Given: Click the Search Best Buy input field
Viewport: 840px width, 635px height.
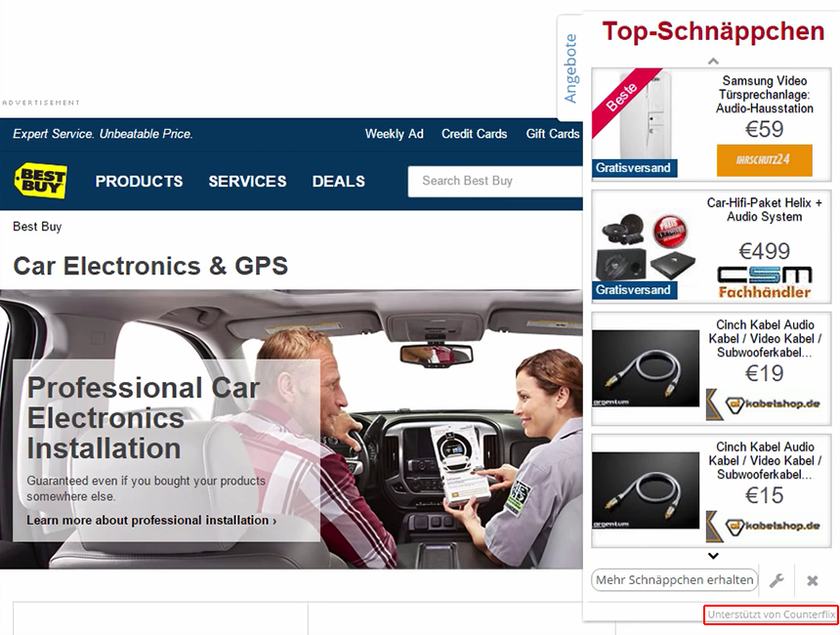Looking at the screenshot, I should tap(493, 181).
